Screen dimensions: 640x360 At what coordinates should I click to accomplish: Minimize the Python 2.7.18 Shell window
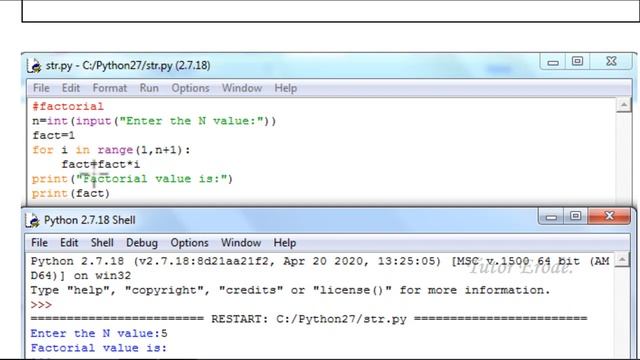pyautogui.click(x=551, y=217)
